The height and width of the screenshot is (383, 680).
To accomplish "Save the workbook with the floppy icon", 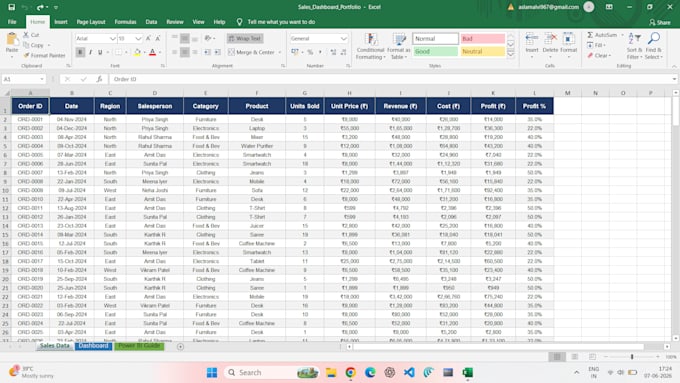I will (11, 7).
